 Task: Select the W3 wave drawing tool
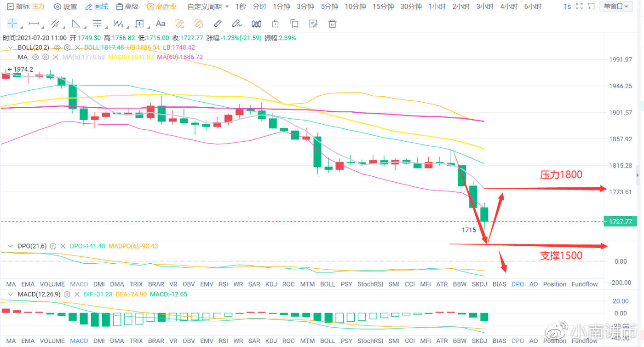(x=118, y=23)
